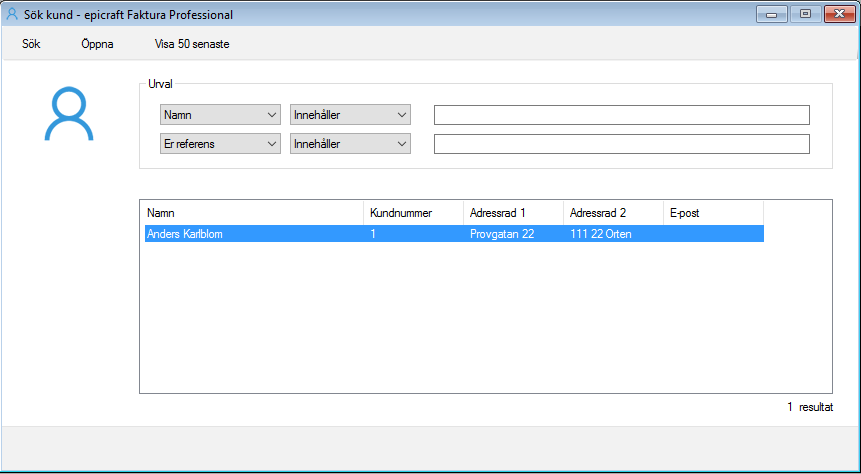This screenshot has height=474, width=861.
Task: Select Visa 50 senaste
Action: [192, 44]
